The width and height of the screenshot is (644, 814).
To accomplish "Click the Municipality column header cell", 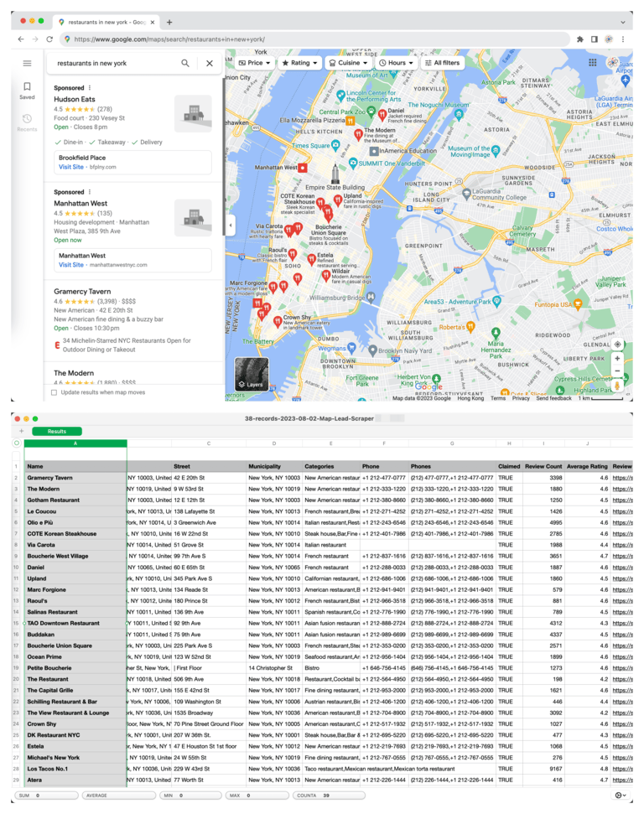I will (x=274, y=466).
